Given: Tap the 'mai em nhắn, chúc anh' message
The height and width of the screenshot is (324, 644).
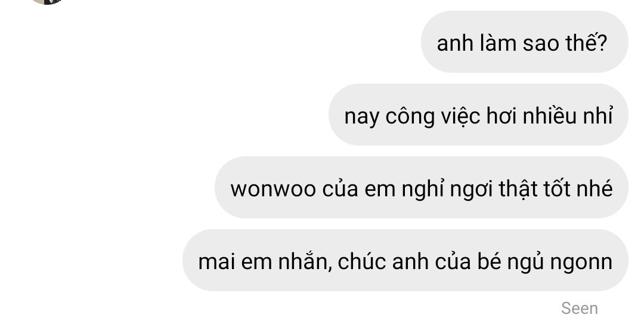Looking at the screenshot, I should click(405, 260).
